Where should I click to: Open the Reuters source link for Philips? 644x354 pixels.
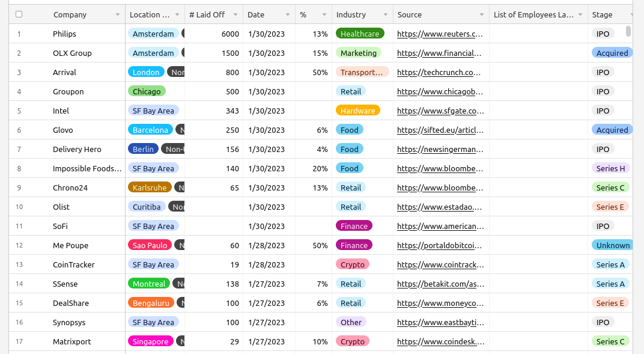[440, 34]
